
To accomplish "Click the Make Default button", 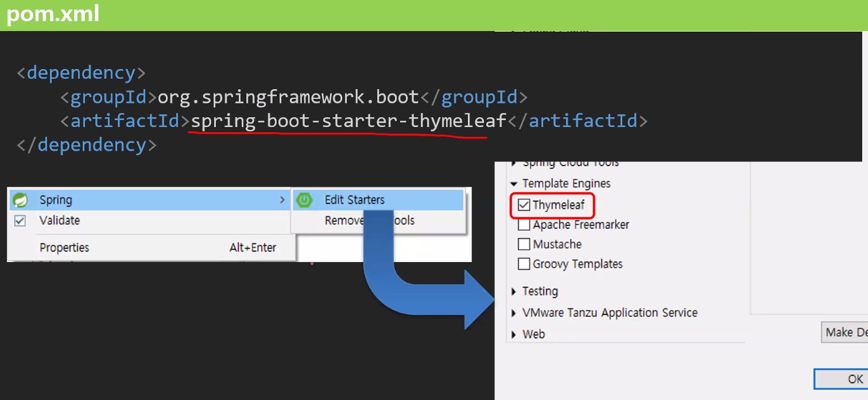I will (x=844, y=332).
